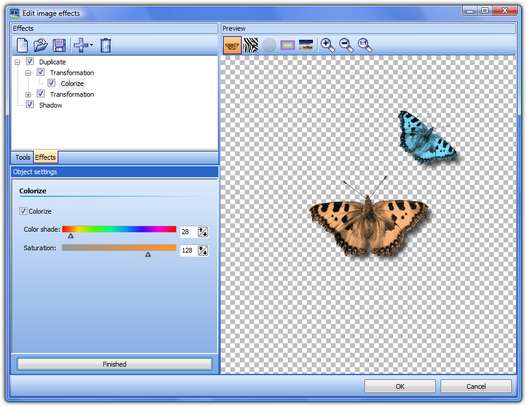Image resolution: width=527 pixels, height=407 pixels.
Task: Select the landscape gradient preview icon
Action: [x=306, y=45]
